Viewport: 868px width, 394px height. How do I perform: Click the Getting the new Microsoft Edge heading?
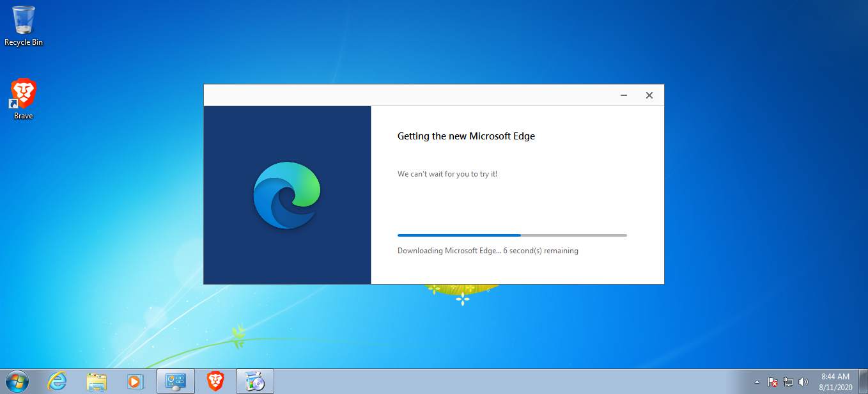pos(466,136)
